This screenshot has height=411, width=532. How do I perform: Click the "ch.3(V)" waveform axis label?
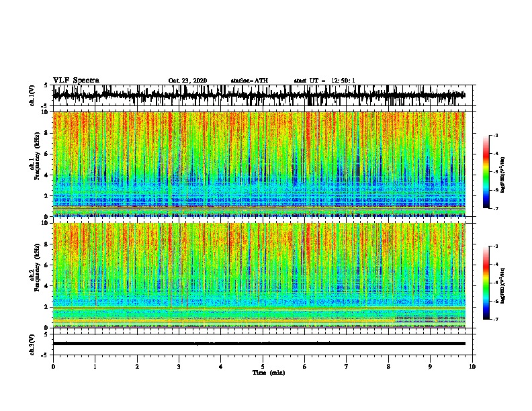click(x=32, y=345)
